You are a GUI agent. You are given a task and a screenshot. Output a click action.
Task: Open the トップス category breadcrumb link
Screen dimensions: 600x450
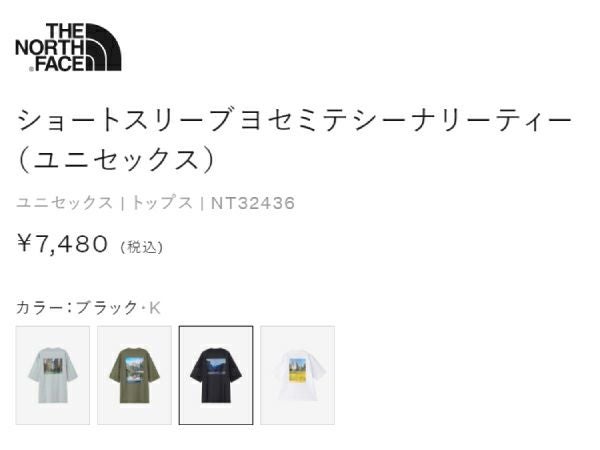tap(161, 203)
